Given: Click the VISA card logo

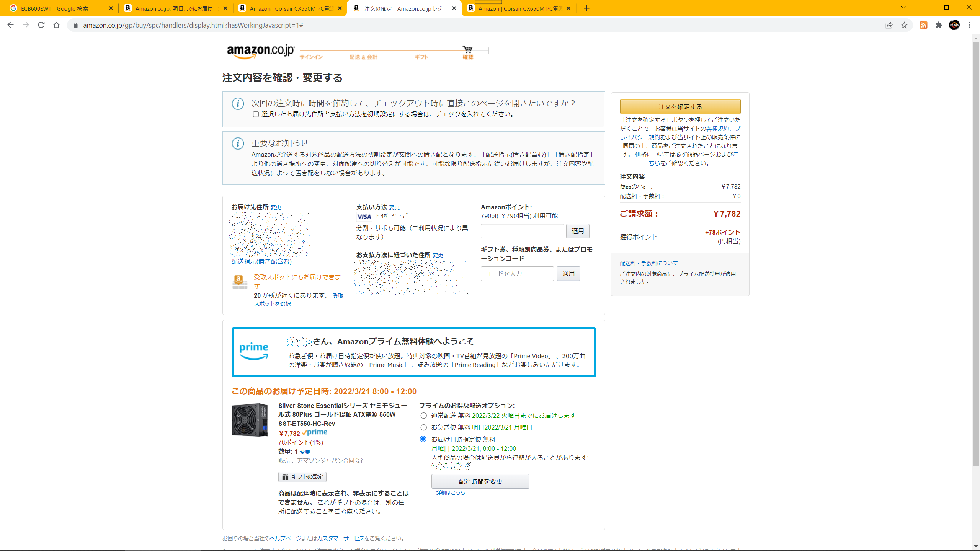Looking at the screenshot, I should (364, 217).
